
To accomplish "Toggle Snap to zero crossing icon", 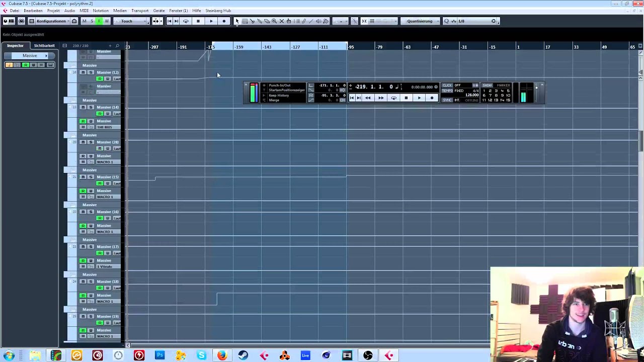I will pyautogui.click(x=354, y=21).
